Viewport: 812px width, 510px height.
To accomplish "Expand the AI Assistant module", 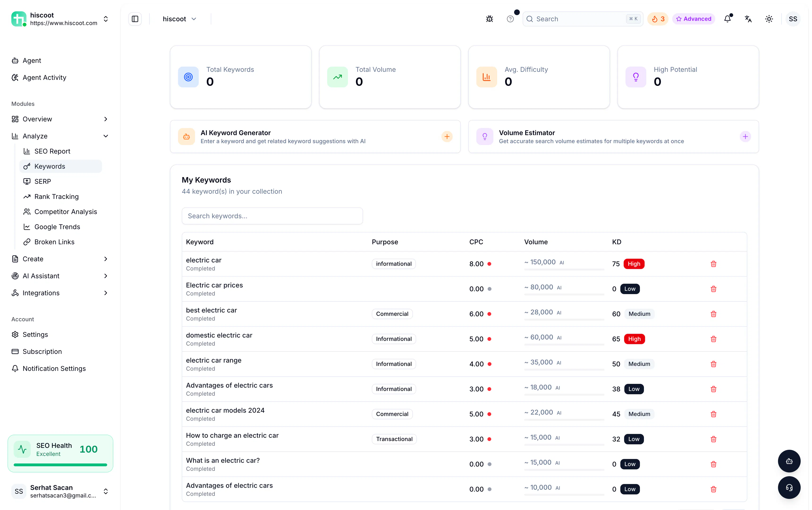I will tap(60, 276).
